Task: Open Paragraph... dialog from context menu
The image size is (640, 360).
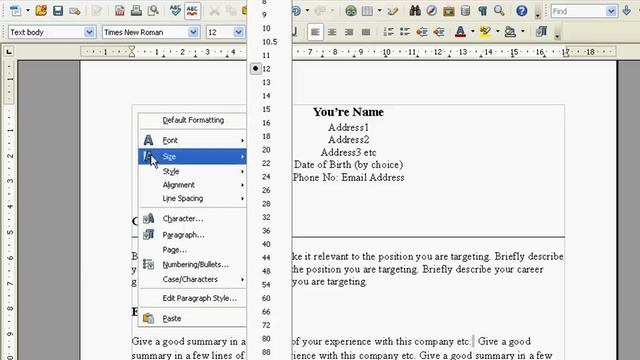Action: 193,235
